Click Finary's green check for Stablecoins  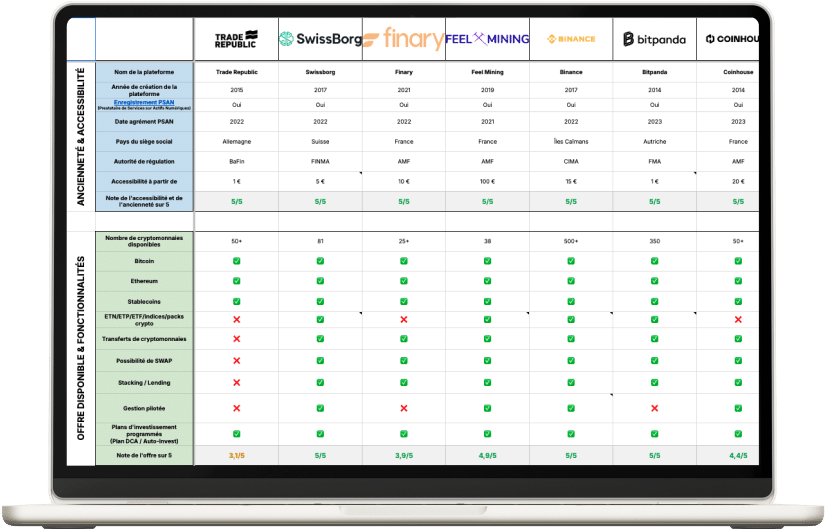pyautogui.click(x=404, y=302)
